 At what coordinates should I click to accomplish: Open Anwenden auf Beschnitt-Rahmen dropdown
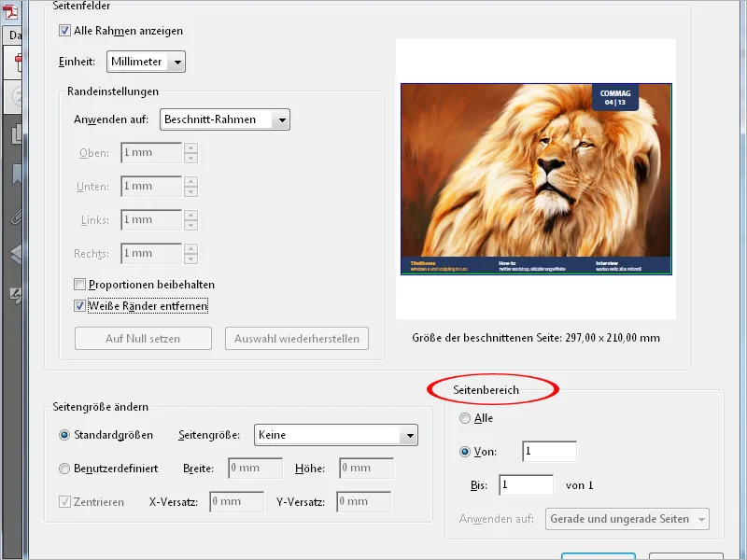[x=225, y=119]
